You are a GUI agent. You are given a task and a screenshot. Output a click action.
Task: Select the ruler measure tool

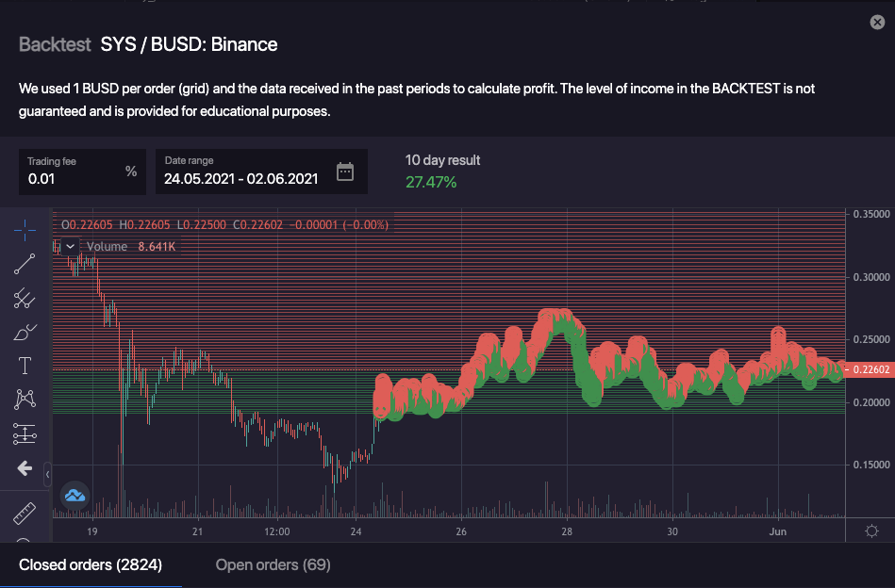25,514
